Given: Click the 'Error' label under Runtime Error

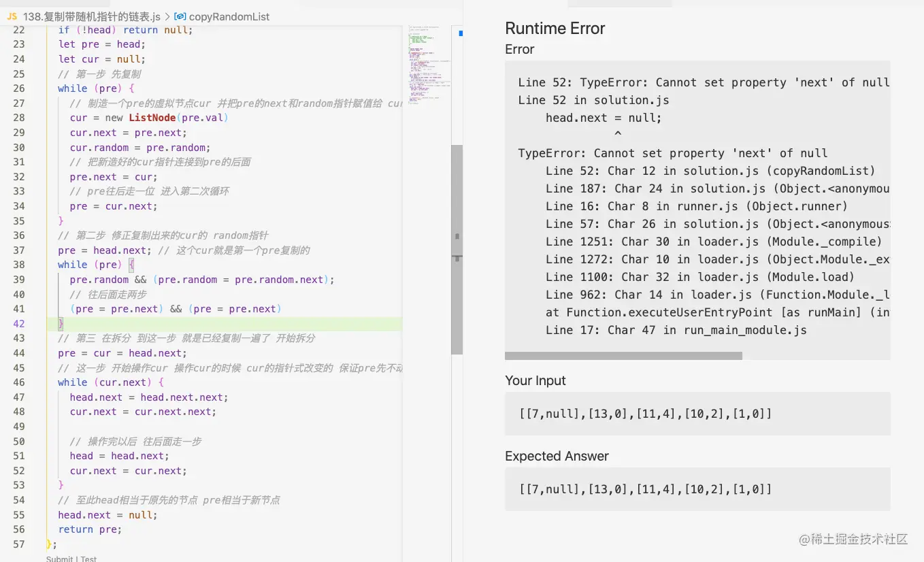Looking at the screenshot, I should [x=520, y=49].
